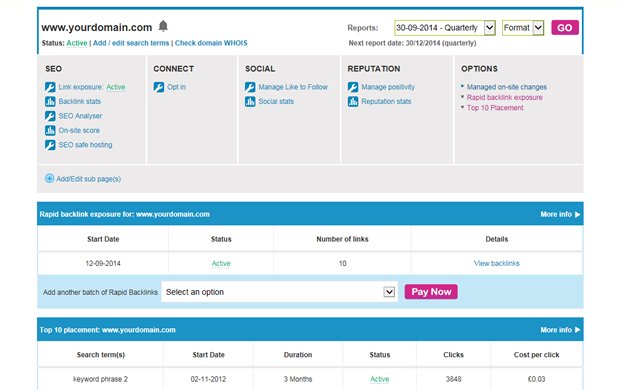Open the SEO safe hosting link
The width and height of the screenshot is (620, 390).
[x=85, y=145]
